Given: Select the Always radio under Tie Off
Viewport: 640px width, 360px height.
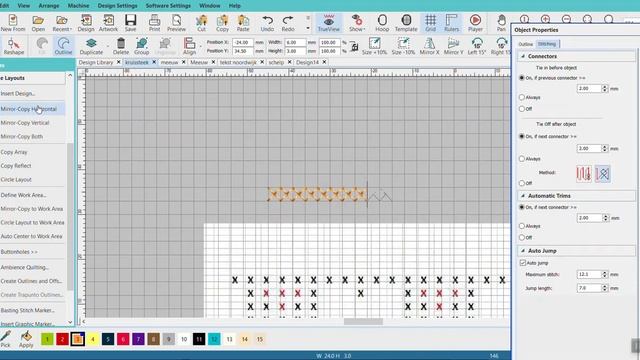Looking at the screenshot, I should (x=522, y=159).
